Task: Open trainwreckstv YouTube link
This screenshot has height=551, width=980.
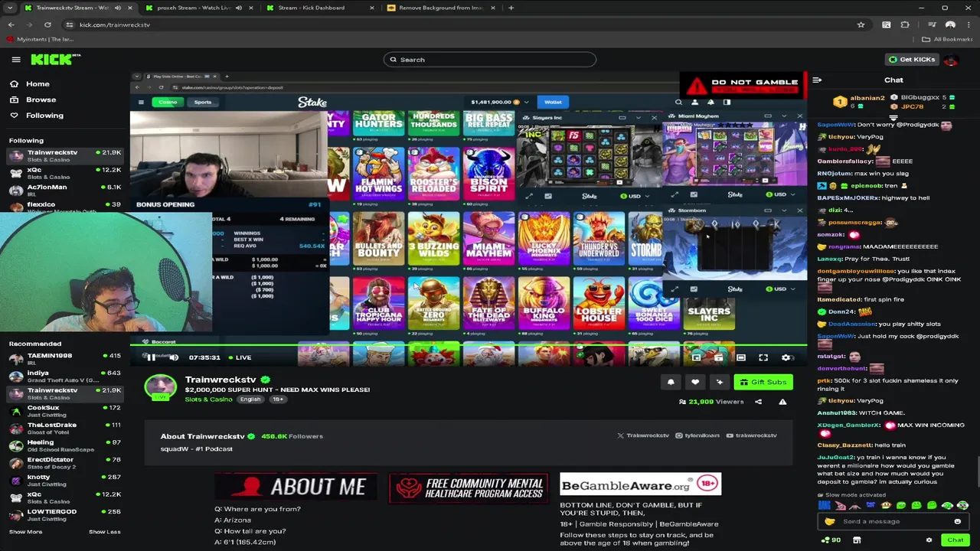Action: [751, 435]
